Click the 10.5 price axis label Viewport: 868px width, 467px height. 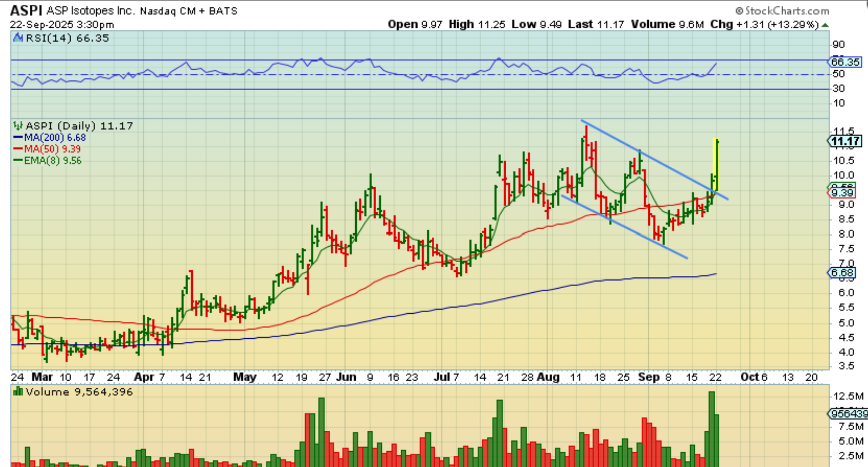point(844,161)
